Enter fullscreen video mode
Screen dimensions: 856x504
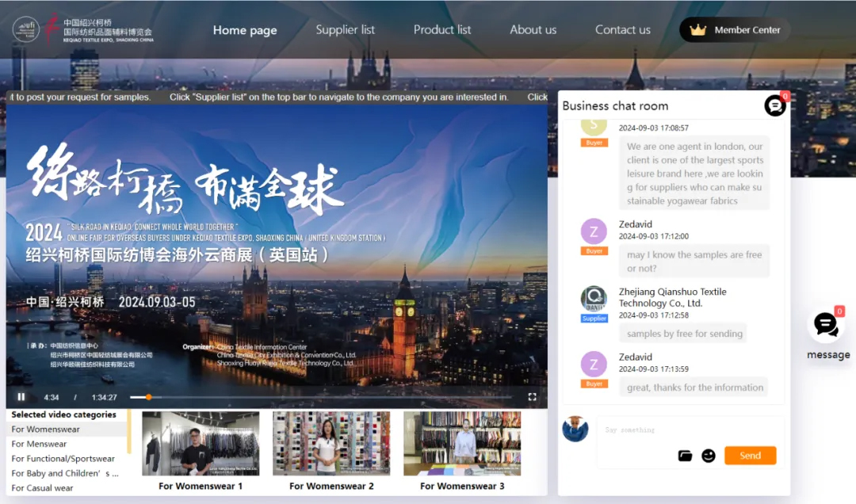(x=533, y=397)
